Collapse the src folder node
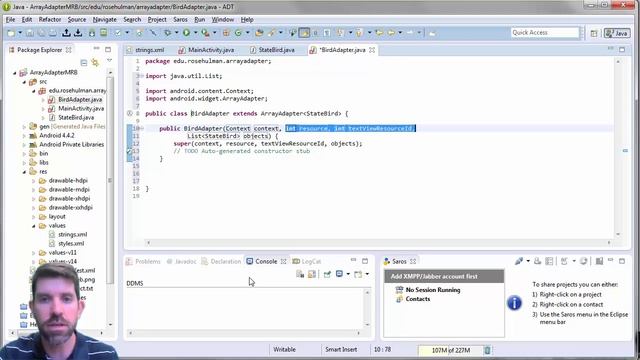 pyautogui.click(x=24, y=82)
